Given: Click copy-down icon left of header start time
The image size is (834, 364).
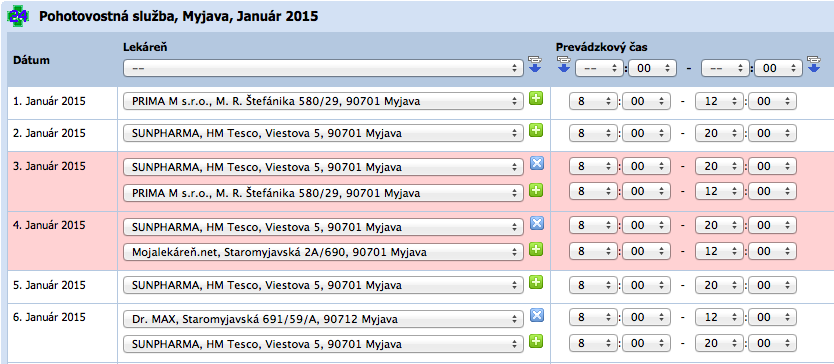Looking at the screenshot, I should (564, 64).
